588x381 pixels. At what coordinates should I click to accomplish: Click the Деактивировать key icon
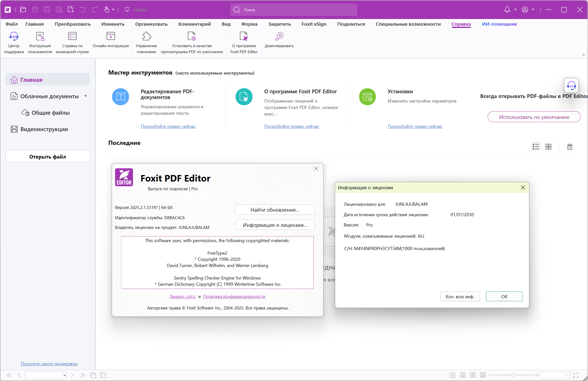point(279,37)
